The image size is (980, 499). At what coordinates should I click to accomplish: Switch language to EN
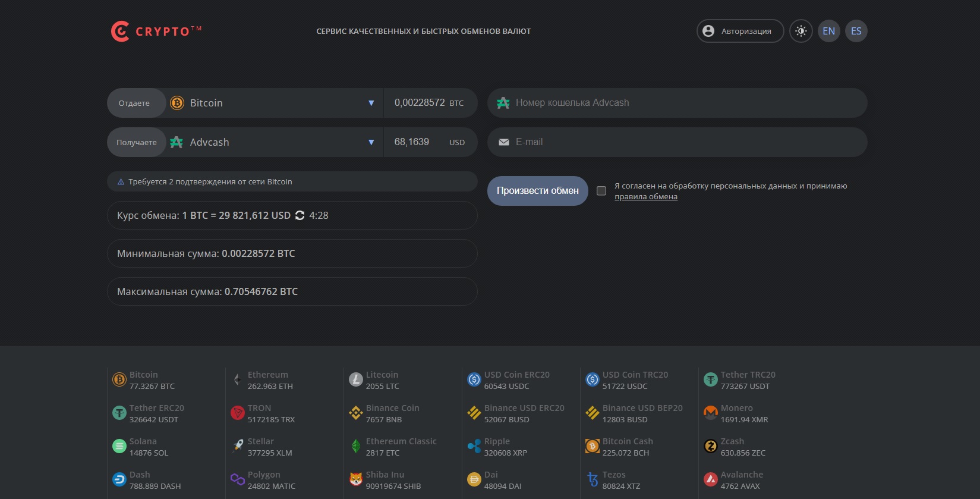pos(829,31)
